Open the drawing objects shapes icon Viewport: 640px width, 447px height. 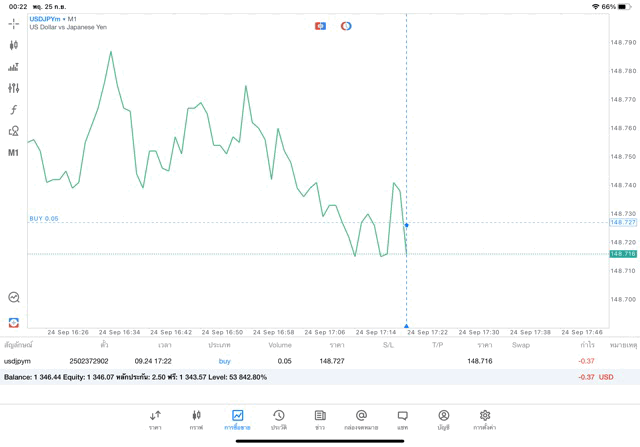click(x=14, y=131)
